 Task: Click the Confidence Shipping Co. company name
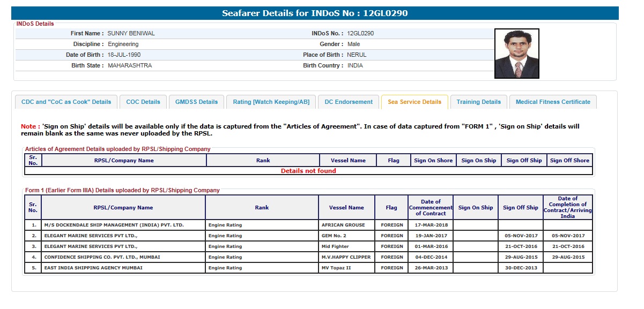[102, 257]
